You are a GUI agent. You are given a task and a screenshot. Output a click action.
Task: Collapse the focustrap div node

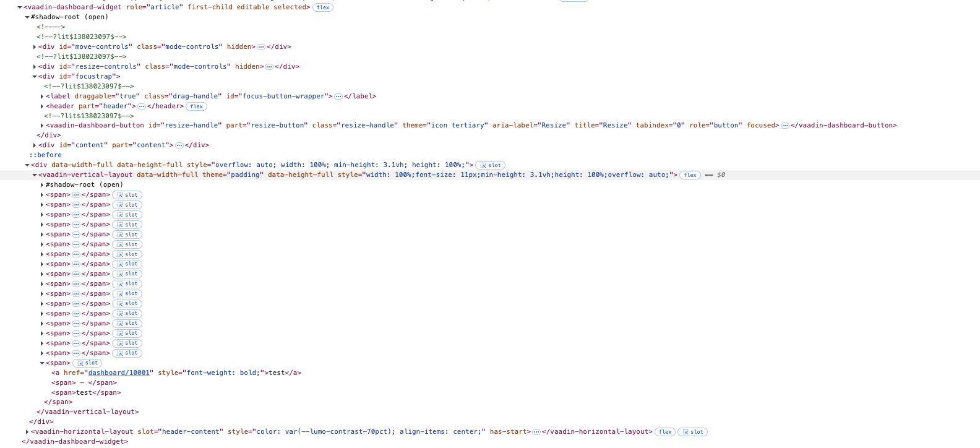tap(35, 77)
